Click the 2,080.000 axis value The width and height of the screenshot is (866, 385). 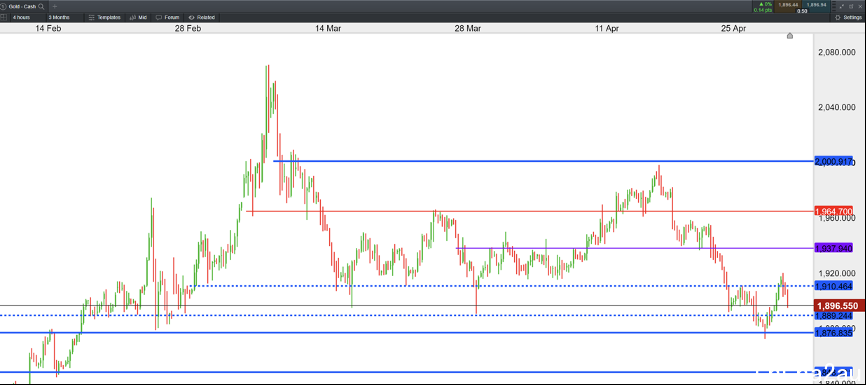click(838, 52)
